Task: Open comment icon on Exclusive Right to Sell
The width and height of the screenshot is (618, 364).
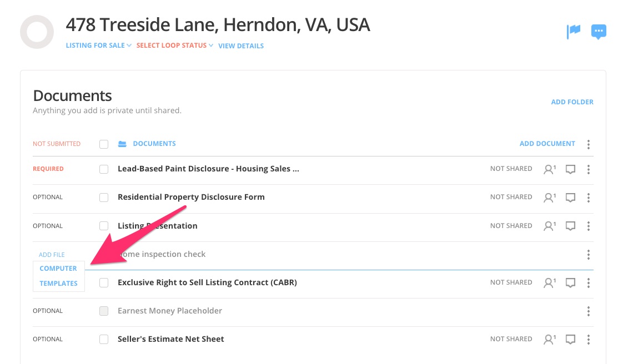Action: point(570,283)
